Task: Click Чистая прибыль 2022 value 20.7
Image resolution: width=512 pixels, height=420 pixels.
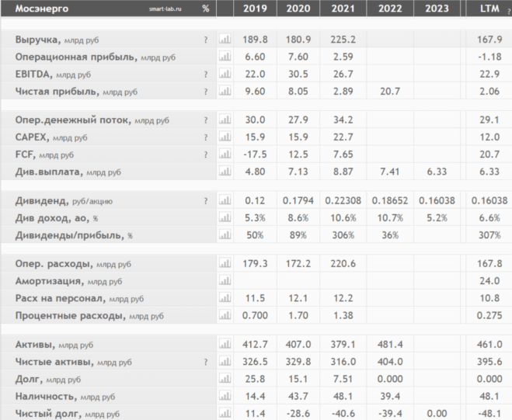Action: pos(390,92)
